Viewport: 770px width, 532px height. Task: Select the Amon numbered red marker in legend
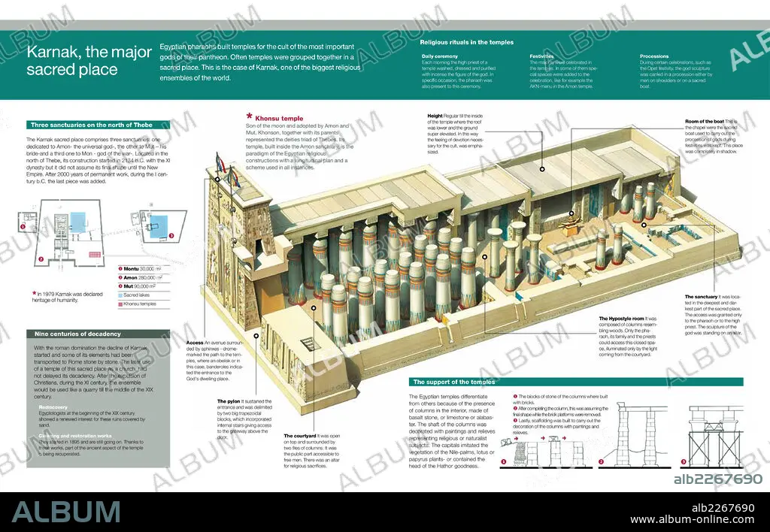120,278
